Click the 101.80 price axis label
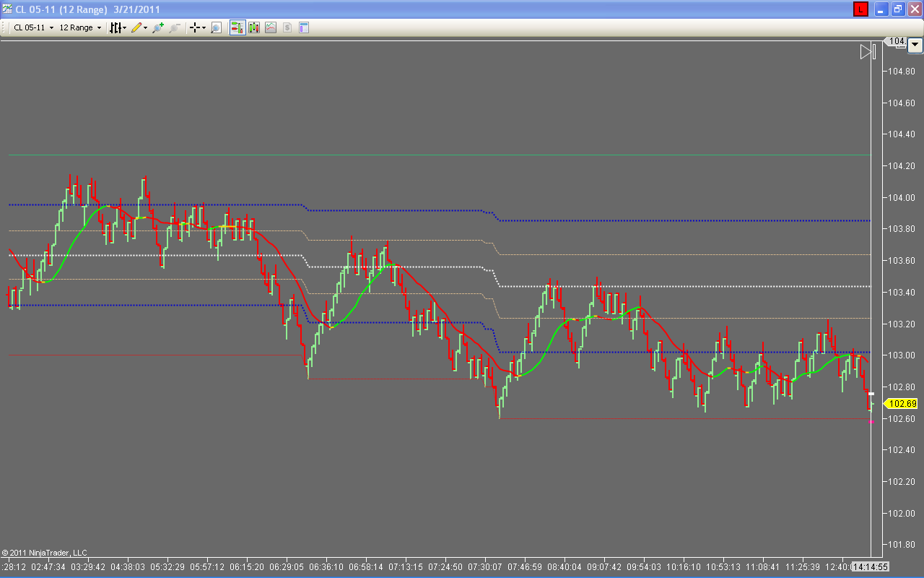This screenshot has height=578, width=924. click(x=902, y=544)
